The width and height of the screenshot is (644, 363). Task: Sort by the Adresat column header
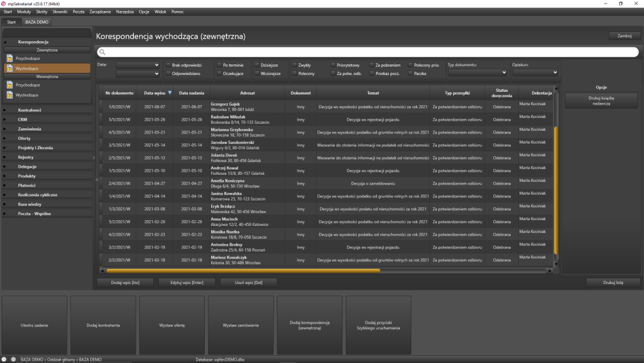(247, 93)
